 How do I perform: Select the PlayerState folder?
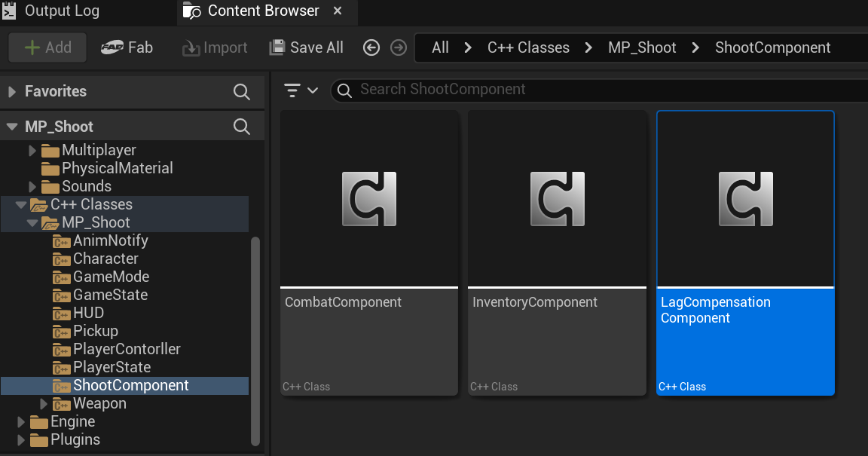(101, 367)
